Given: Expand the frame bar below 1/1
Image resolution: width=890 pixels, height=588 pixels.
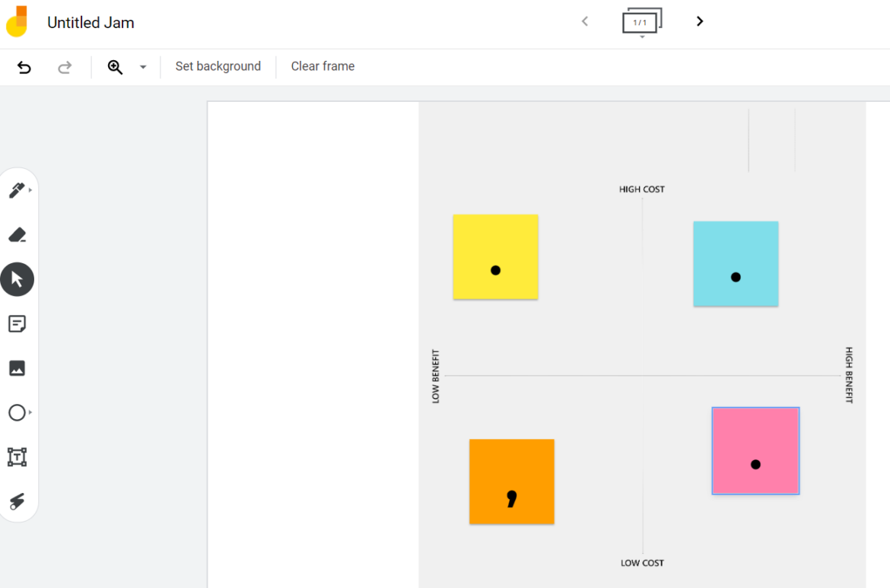Looking at the screenshot, I should 641,35.
